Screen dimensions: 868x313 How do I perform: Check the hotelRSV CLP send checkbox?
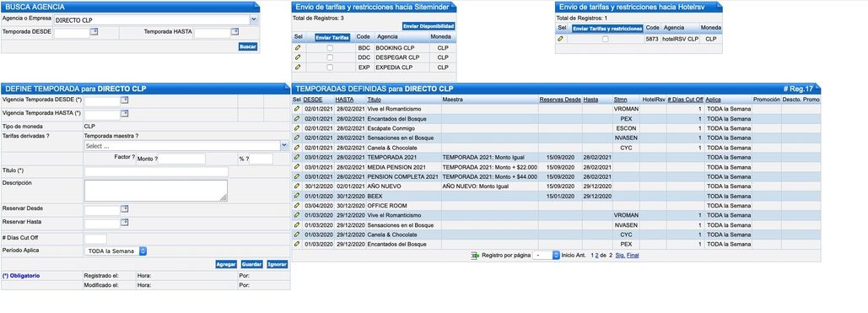click(605, 40)
